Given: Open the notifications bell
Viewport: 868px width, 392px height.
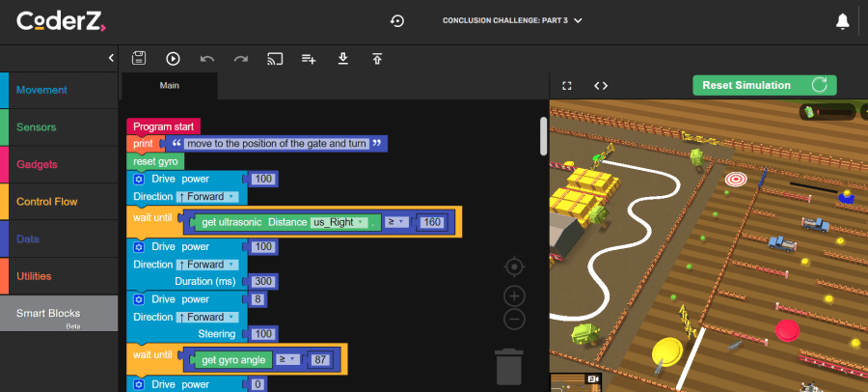Looking at the screenshot, I should tap(842, 21).
